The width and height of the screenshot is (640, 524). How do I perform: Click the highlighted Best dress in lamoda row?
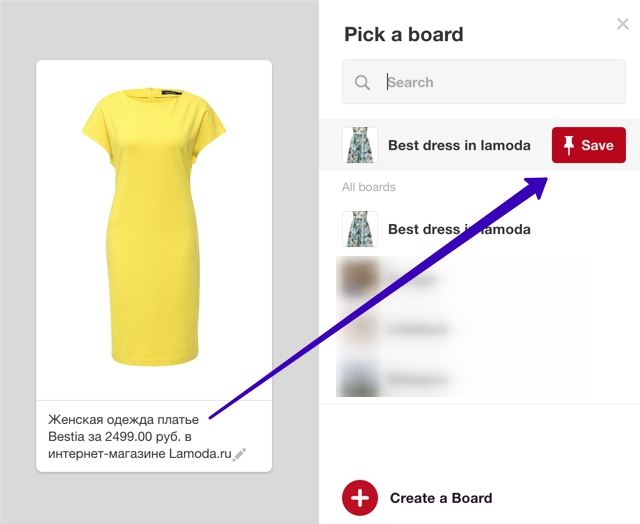click(x=479, y=145)
